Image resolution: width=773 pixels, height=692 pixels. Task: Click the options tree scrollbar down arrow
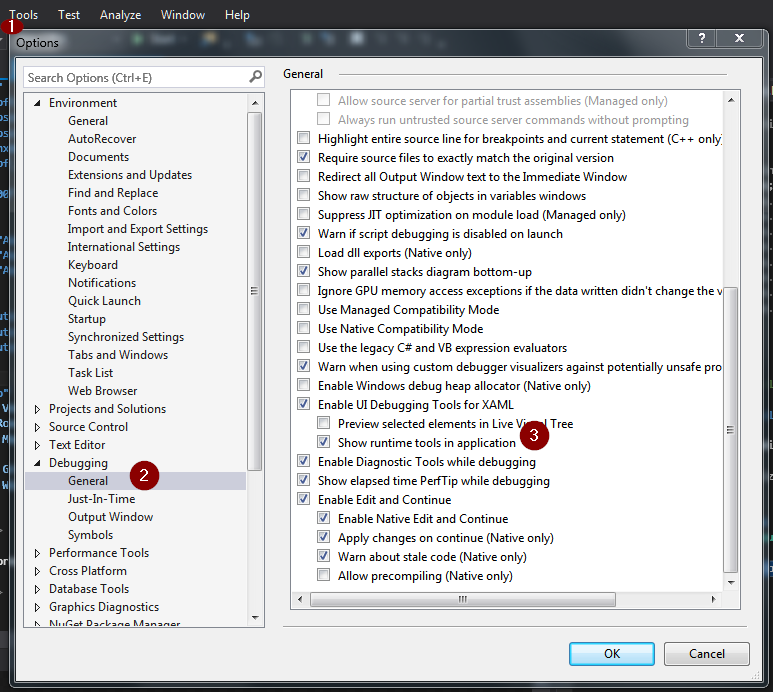click(255, 617)
